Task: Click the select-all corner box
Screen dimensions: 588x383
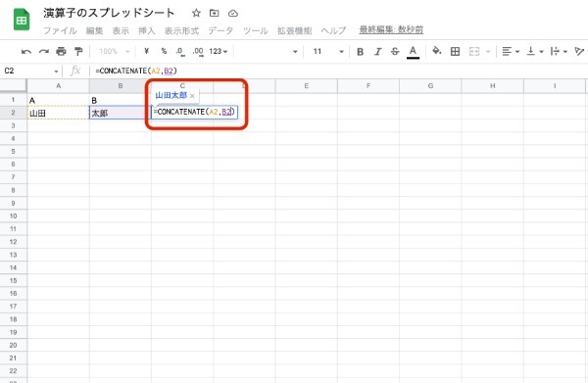Action: (13, 86)
